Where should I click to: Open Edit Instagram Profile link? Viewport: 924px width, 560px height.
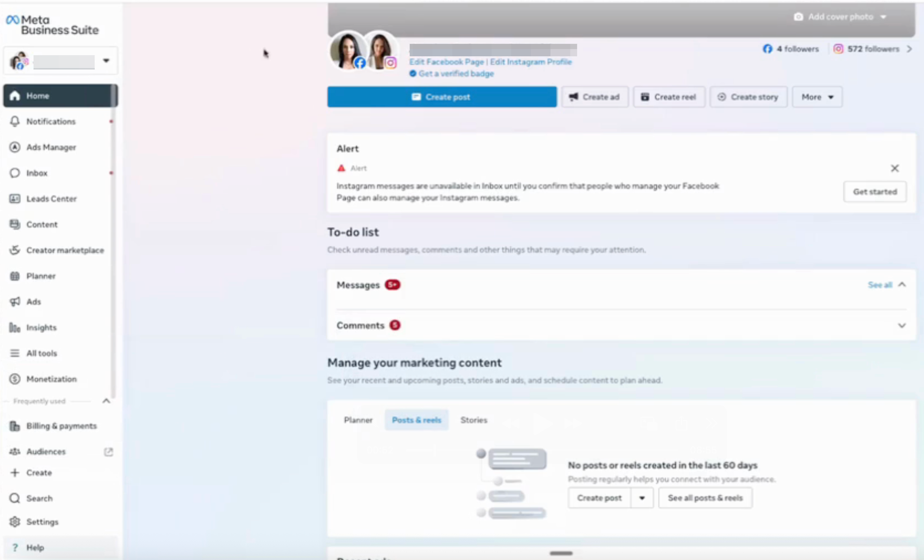click(531, 62)
